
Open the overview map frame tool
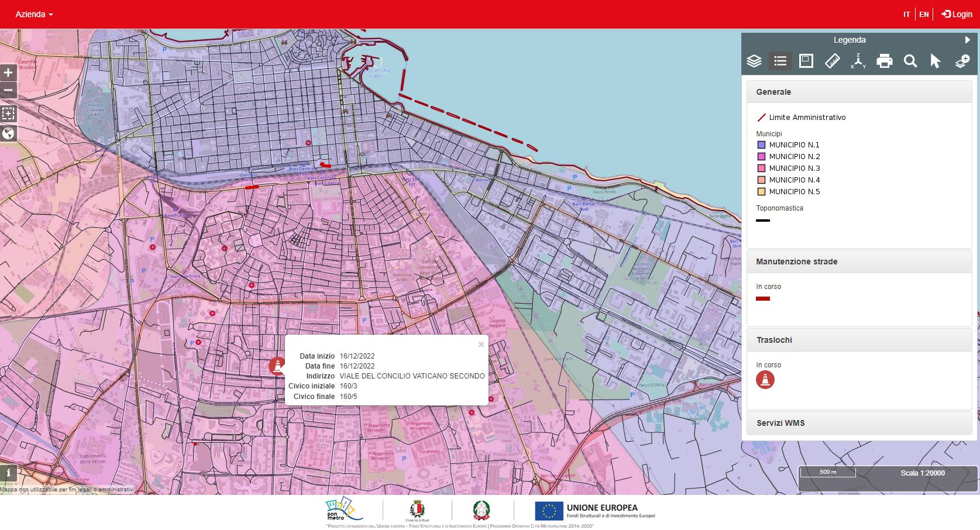point(806,61)
